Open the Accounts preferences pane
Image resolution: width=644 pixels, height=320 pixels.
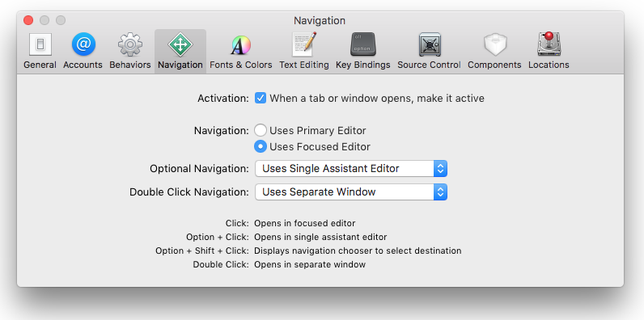tap(83, 51)
